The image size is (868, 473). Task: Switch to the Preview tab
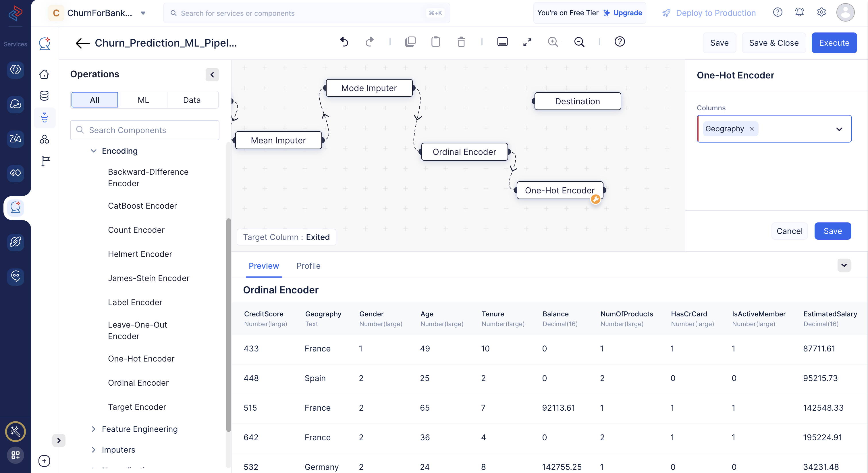264,265
